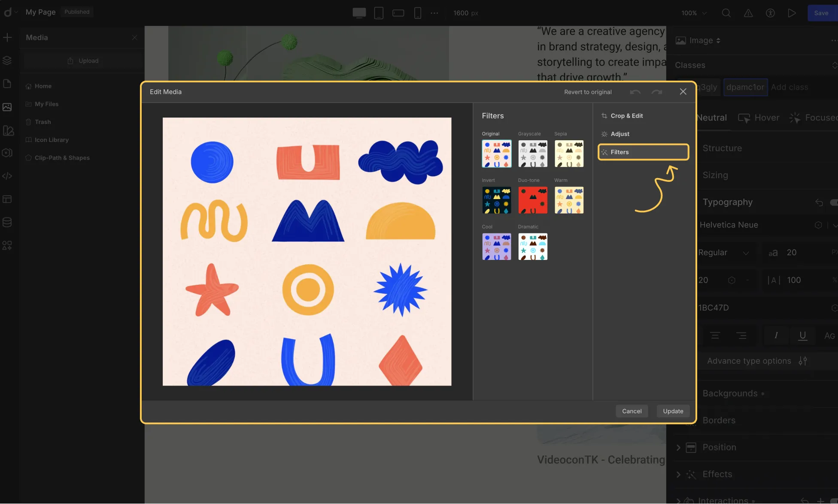Click the Update button
This screenshot has height=504, width=838.
click(x=673, y=411)
